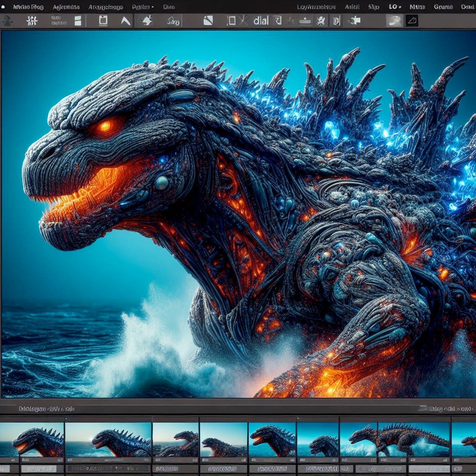Click the caption bar beneath the third thumbnail
The image size is (476, 476).
click(175, 469)
